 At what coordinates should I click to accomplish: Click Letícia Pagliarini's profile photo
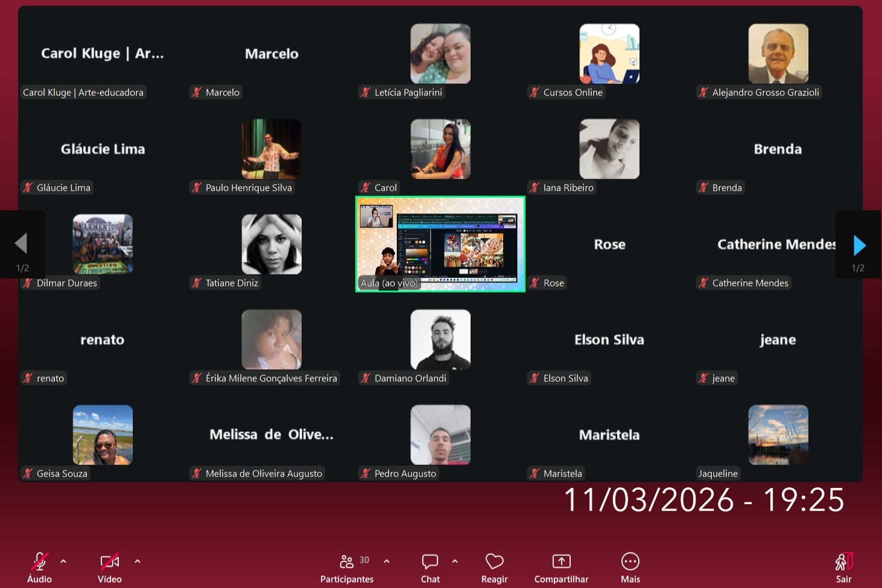click(x=440, y=54)
